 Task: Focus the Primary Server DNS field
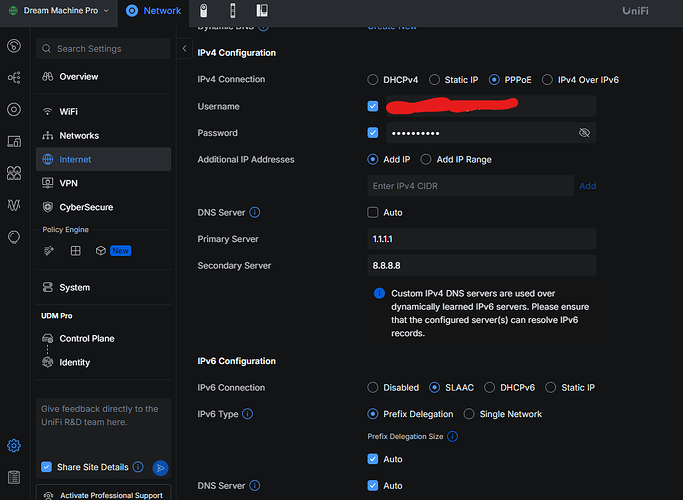pyautogui.click(x=482, y=239)
